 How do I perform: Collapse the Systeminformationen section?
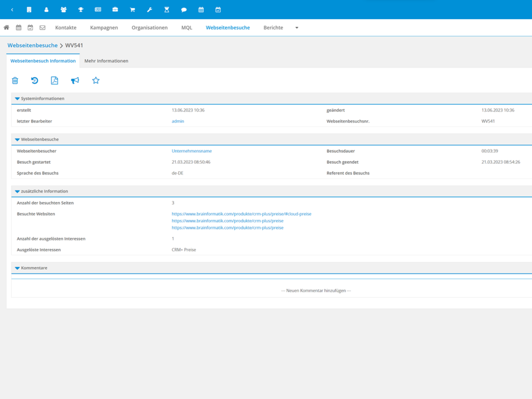tap(18, 99)
